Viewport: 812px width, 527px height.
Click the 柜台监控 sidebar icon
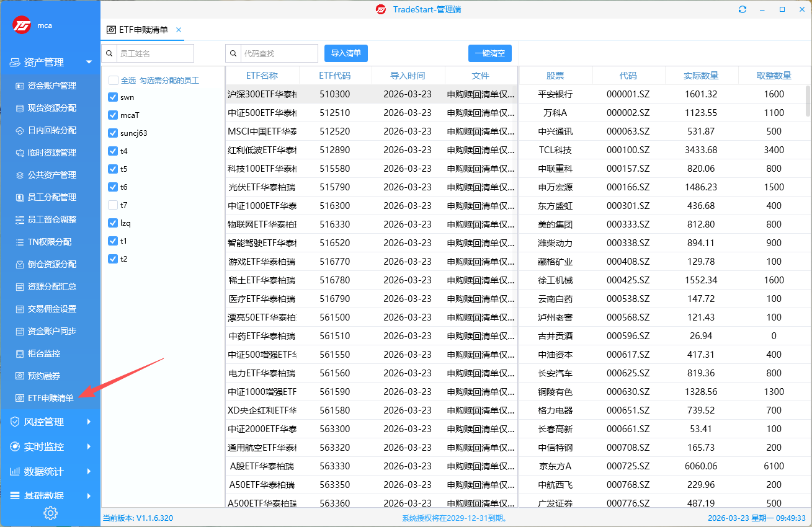click(20, 353)
